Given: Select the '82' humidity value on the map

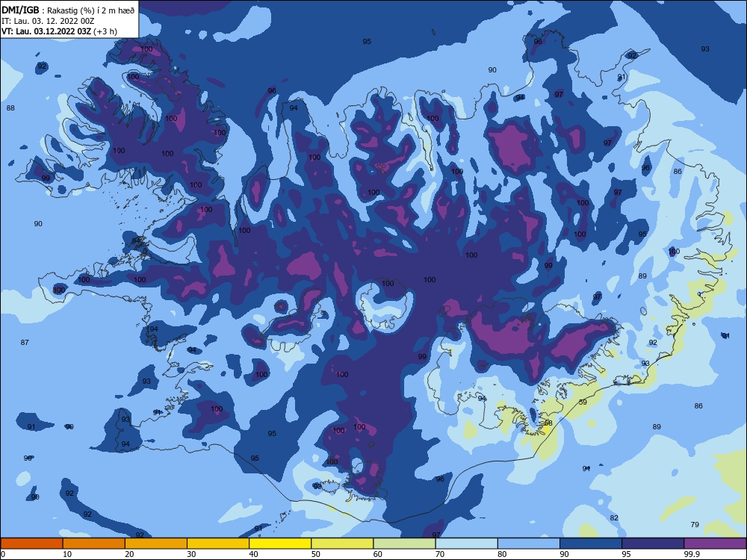Looking at the screenshot, I should pos(614,518).
